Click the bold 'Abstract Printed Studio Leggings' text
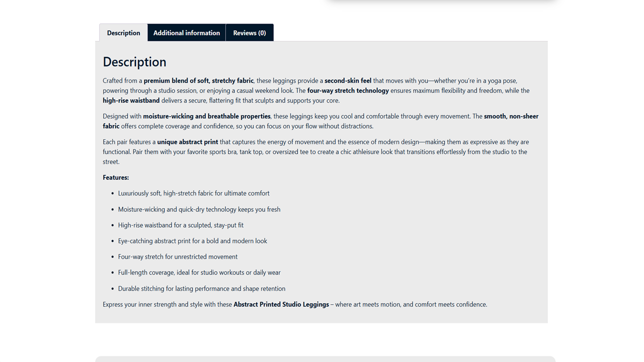This screenshot has height=362, width=644. pyautogui.click(x=281, y=304)
